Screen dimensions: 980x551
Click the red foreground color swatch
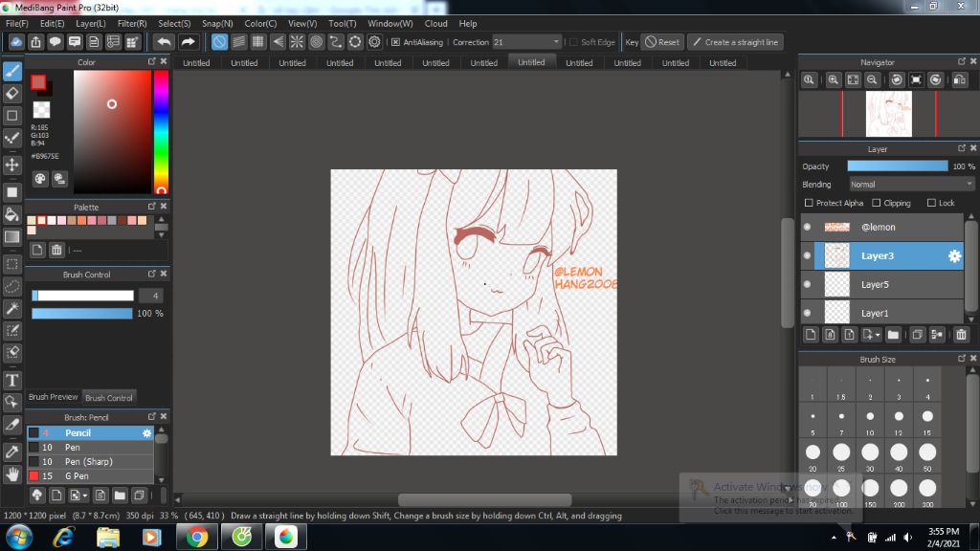[38, 82]
